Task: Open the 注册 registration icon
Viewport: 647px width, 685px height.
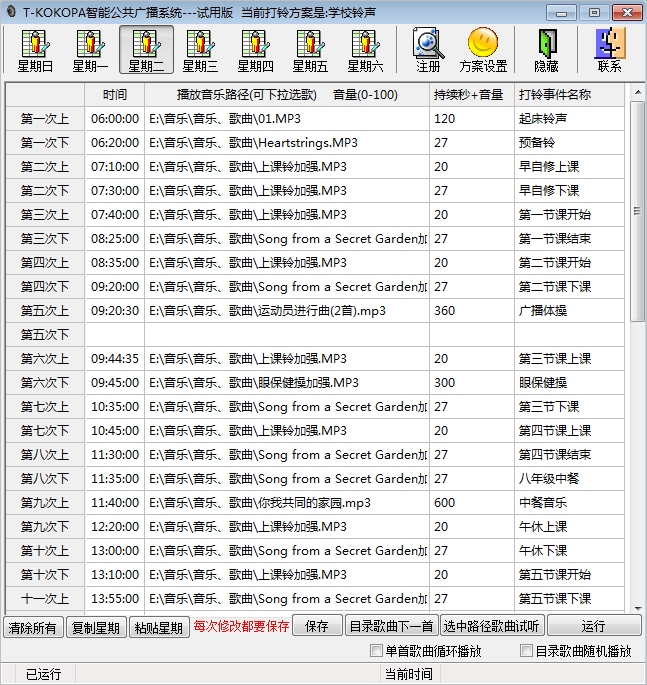Action: (428, 50)
